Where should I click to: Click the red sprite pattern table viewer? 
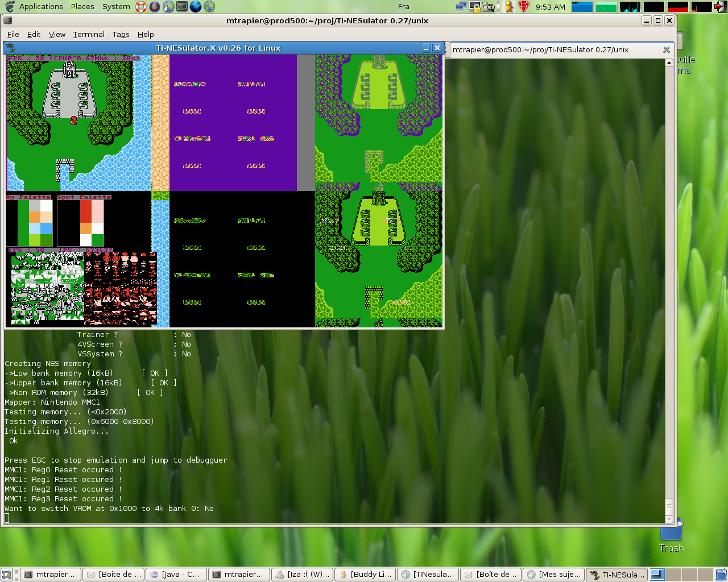(121, 289)
